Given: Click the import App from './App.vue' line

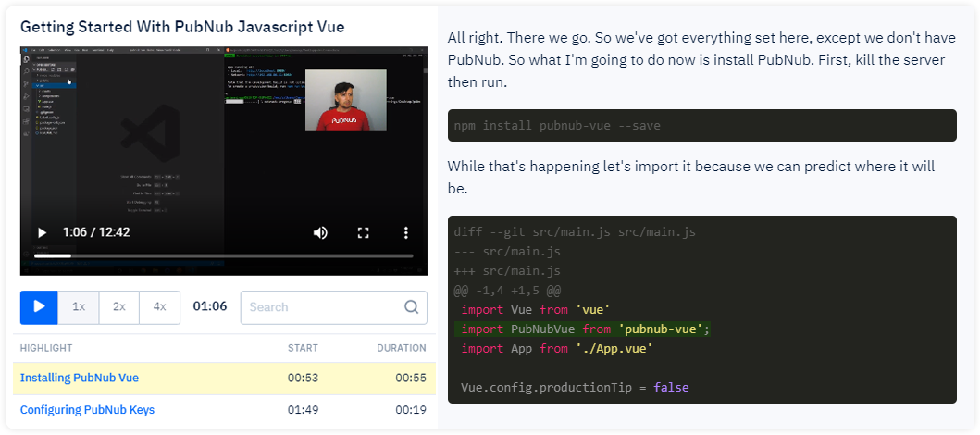Looking at the screenshot, I should point(557,349).
